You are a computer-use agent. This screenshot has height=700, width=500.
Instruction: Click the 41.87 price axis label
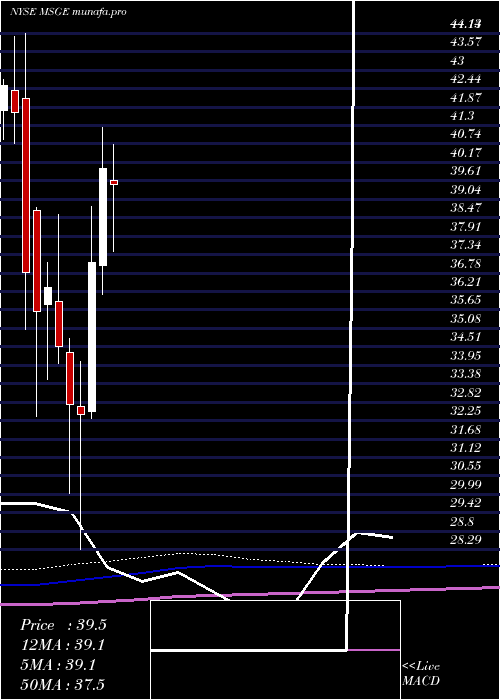click(x=466, y=98)
